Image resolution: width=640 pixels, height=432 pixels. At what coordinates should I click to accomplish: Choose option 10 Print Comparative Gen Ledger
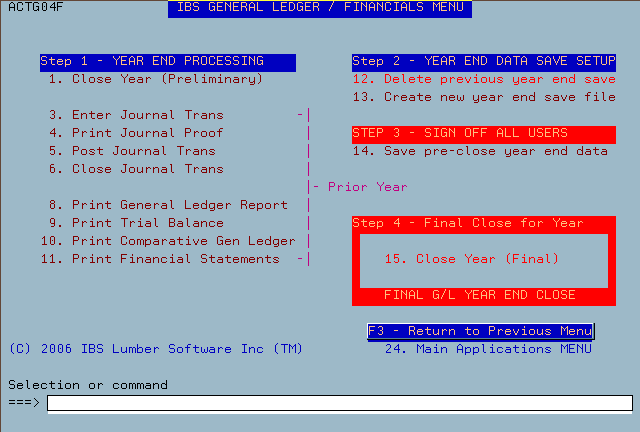pyautogui.click(x=168, y=240)
